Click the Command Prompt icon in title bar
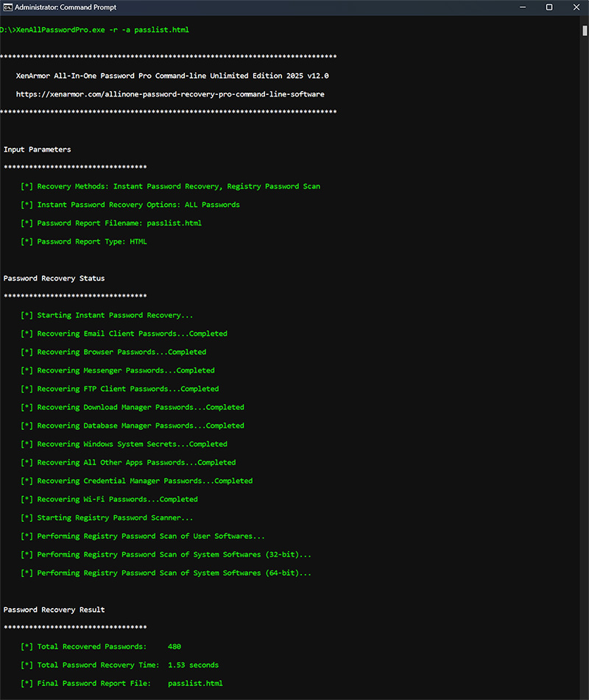 [7, 7]
